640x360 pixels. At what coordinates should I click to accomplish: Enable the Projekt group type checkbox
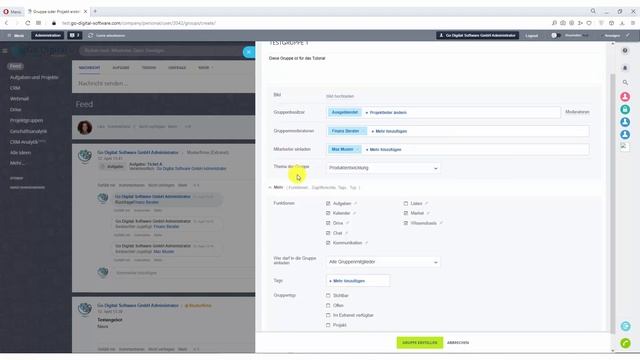tap(328, 325)
